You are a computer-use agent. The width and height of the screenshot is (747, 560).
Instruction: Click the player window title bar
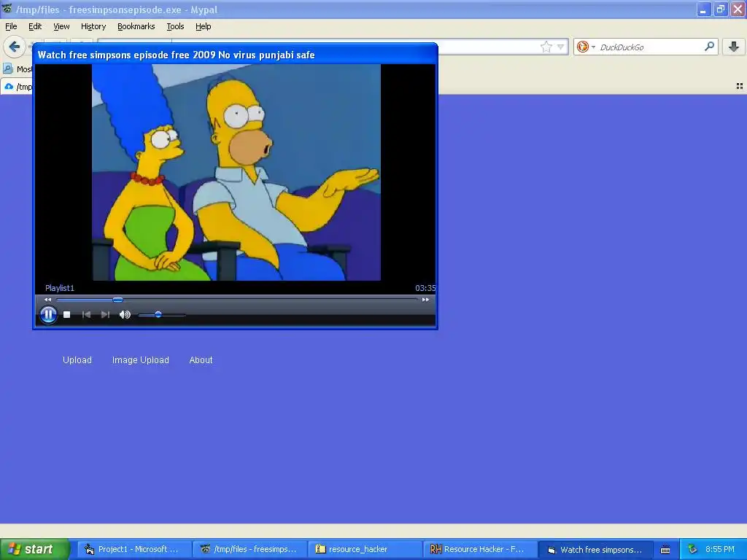[235, 55]
